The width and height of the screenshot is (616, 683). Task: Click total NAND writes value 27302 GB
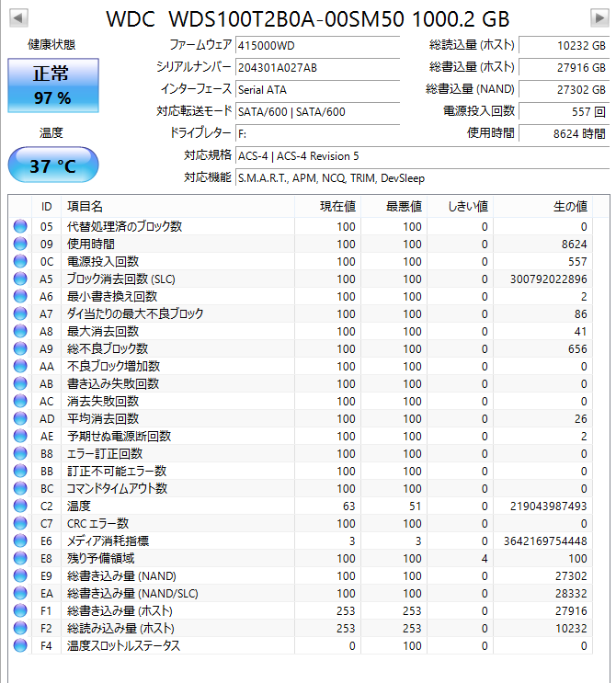tap(565, 90)
